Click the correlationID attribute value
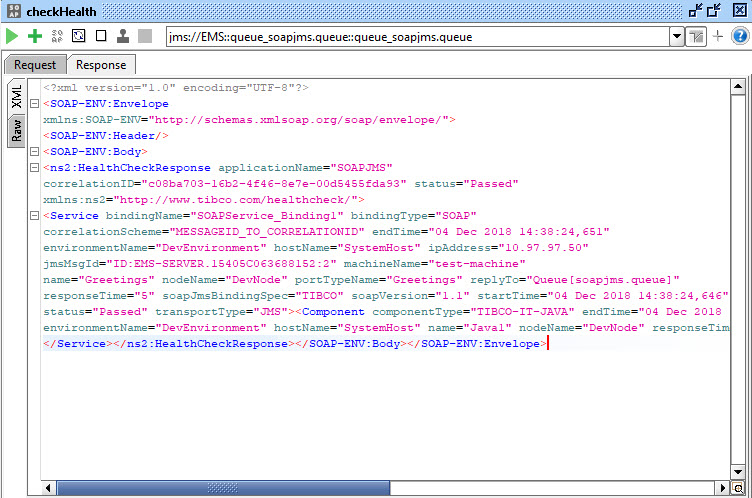The height and width of the screenshot is (498, 752). [274, 184]
